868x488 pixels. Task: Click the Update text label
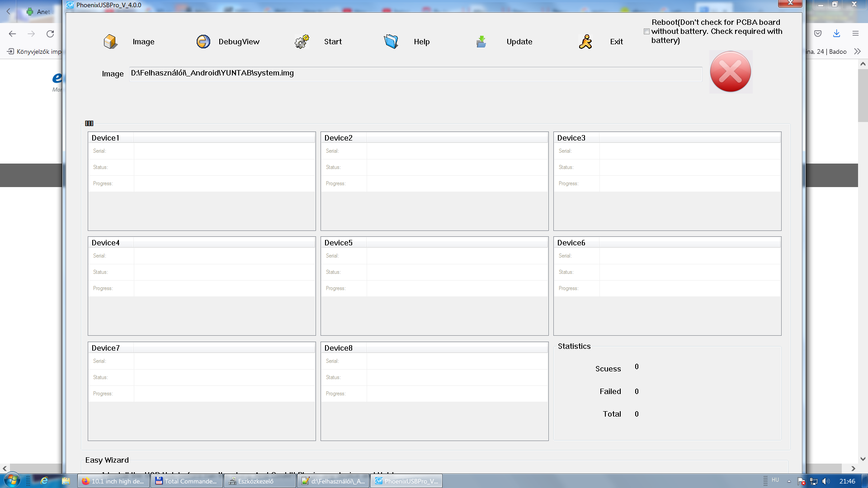pos(519,42)
